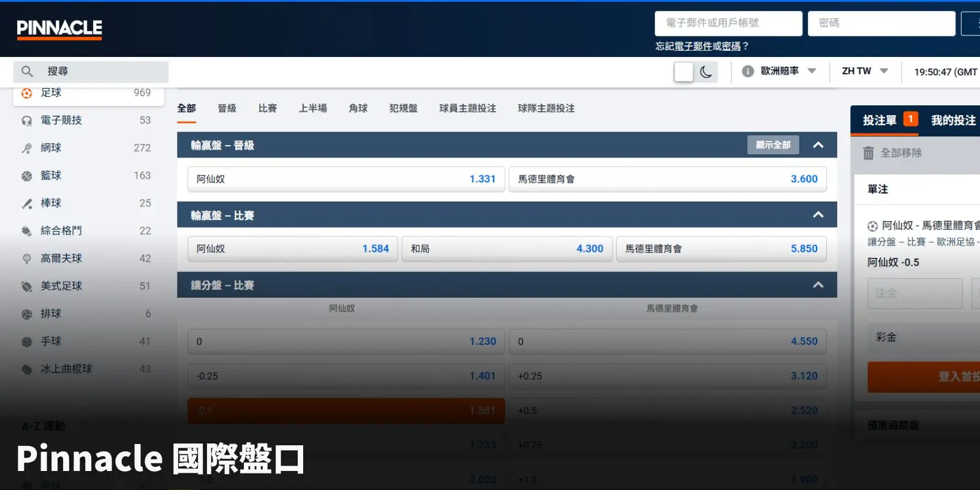Select the 網球 tennis icon

pyautogui.click(x=26, y=148)
